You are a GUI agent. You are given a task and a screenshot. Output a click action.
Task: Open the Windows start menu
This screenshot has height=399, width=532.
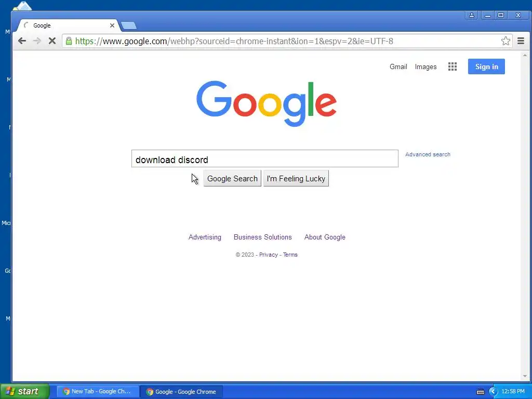coord(24,391)
